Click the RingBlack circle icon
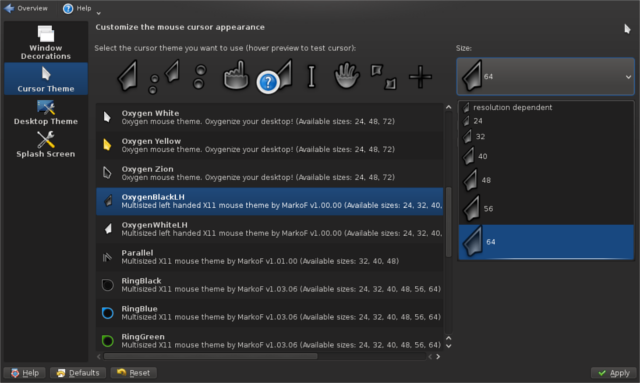This screenshot has height=383, width=640. coord(107,285)
